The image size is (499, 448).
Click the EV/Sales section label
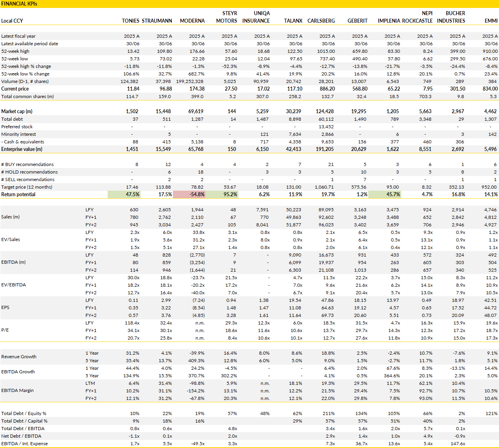[11, 239]
